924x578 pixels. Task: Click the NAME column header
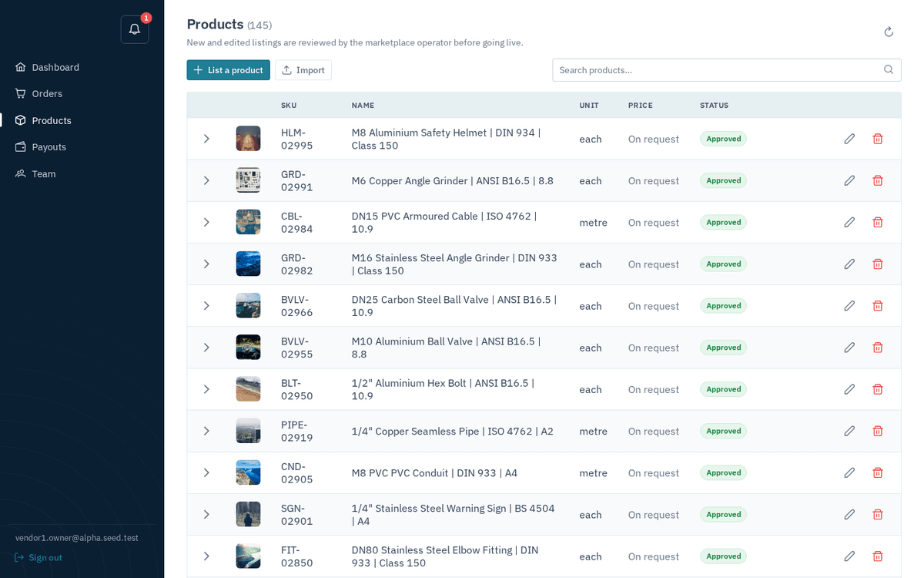(363, 105)
